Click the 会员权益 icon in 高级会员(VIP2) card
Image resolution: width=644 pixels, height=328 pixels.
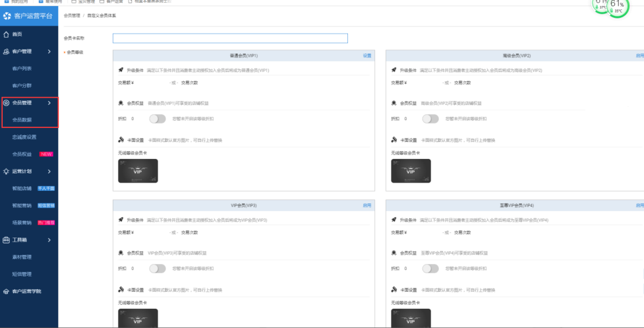tap(394, 103)
